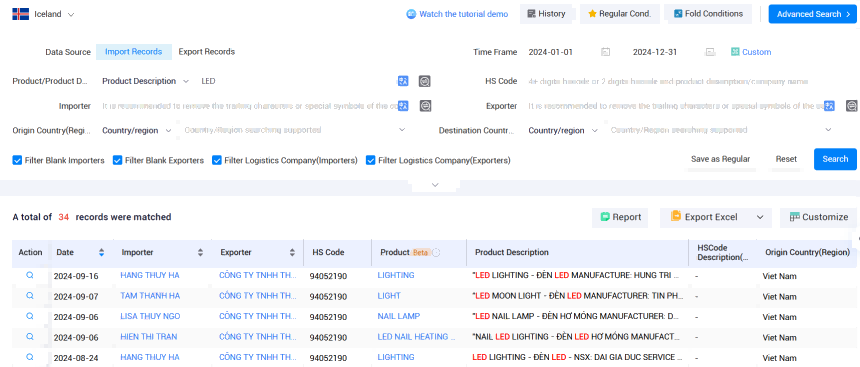860x367 pixels.
Task: Toggle Filter Logistics Company(Exporters) checkbox
Action: (371, 160)
